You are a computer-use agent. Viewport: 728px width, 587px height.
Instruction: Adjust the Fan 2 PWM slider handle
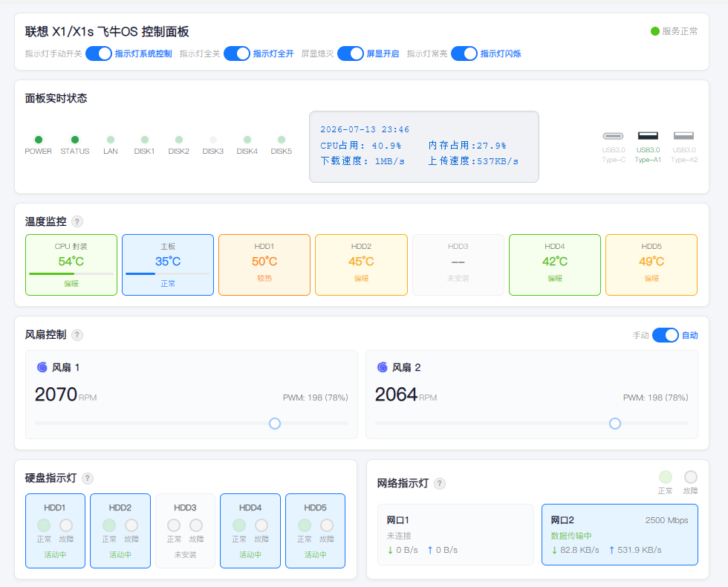pyautogui.click(x=615, y=424)
